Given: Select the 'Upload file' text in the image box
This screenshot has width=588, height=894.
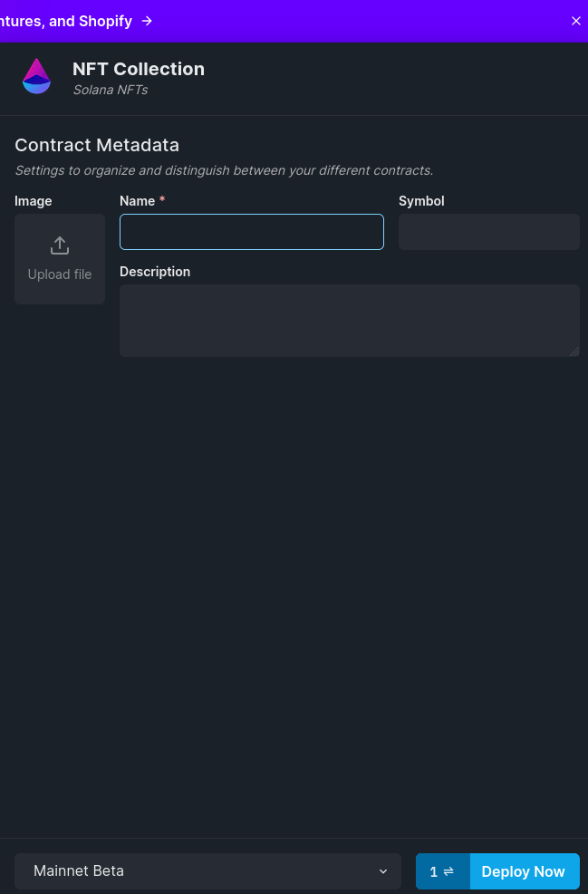Looking at the screenshot, I should tap(60, 274).
